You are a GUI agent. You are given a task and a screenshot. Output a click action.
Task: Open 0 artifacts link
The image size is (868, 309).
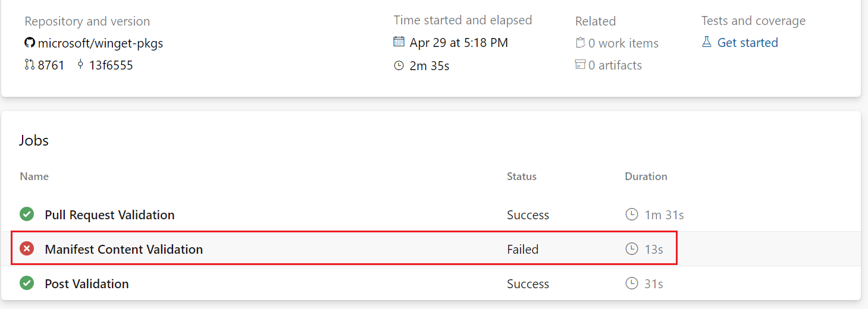point(615,65)
